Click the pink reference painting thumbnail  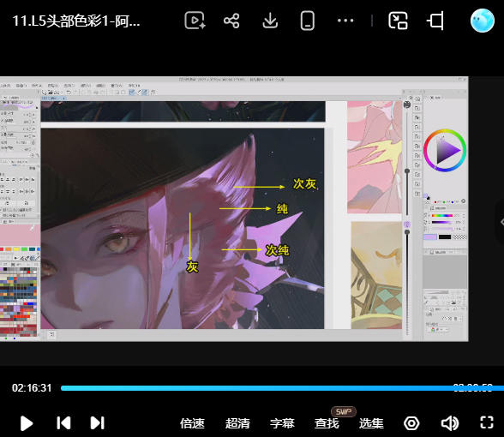click(x=375, y=157)
